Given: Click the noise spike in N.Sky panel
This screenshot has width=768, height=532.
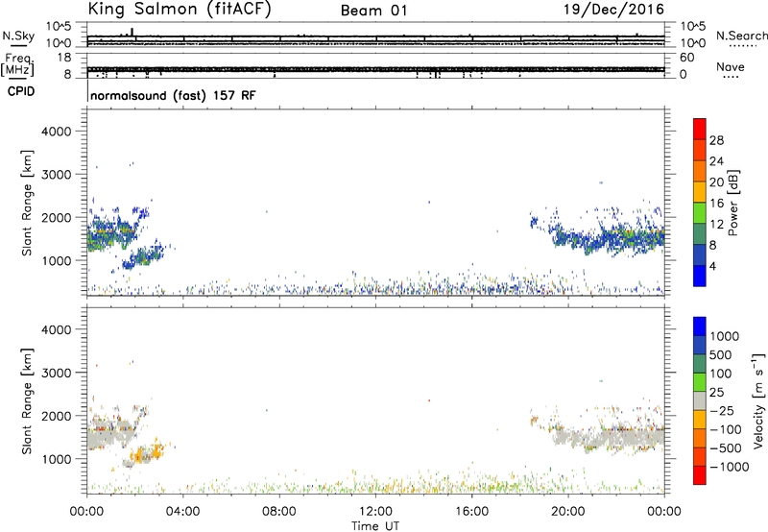Looking at the screenshot, I should (132, 32).
